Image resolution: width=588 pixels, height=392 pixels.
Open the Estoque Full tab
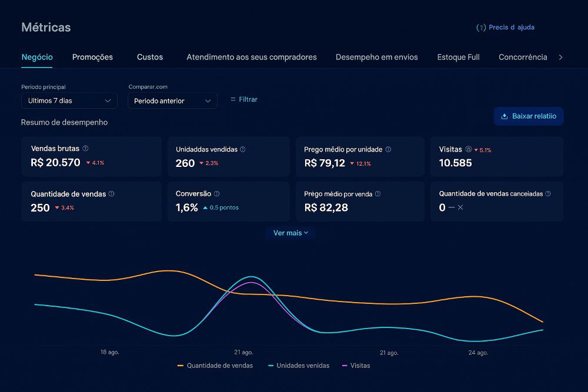click(x=458, y=57)
